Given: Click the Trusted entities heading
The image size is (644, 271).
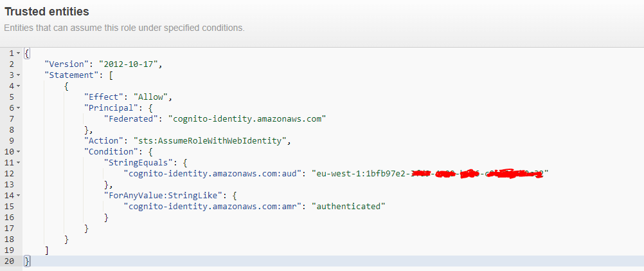Looking at the screenshot, I should point(47,12).
